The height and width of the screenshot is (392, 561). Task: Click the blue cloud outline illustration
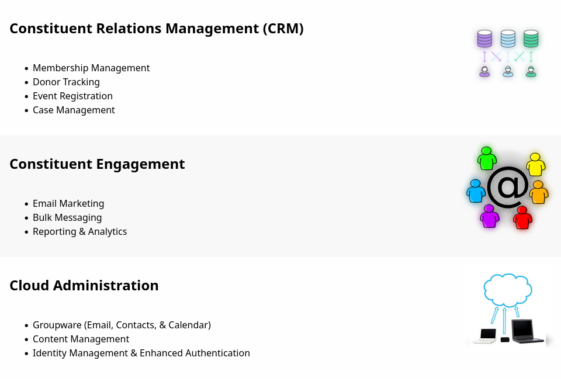(508, 289)
